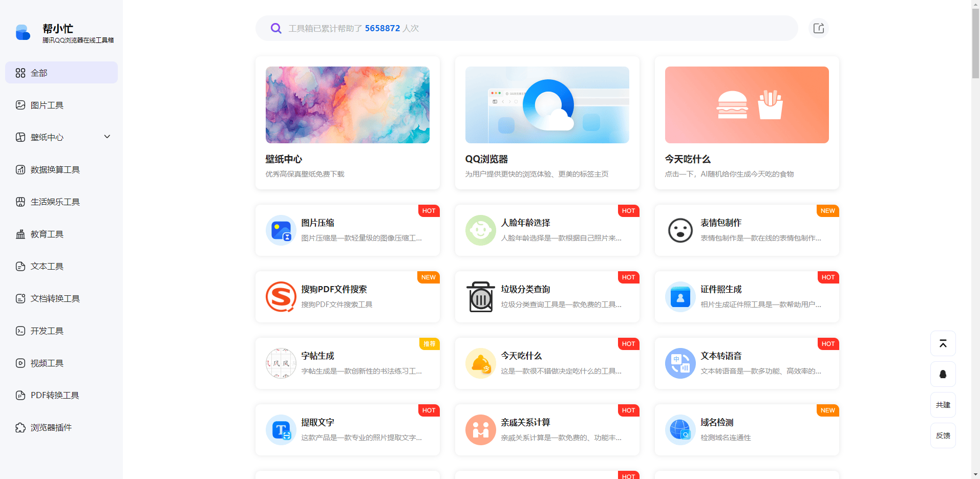
Task: Click 搜狗PDF文件搜索工具 description text
Action: 336,304
